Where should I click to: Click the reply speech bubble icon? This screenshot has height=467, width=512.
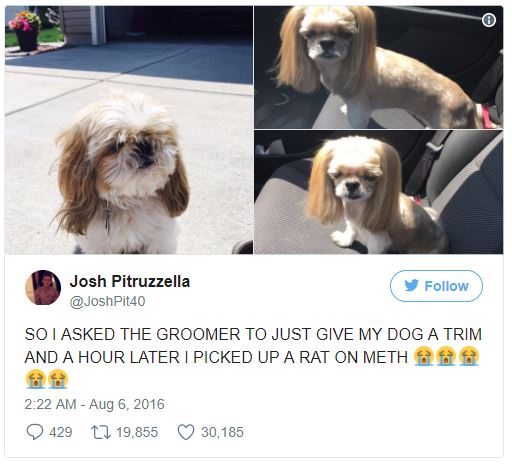coord(35,432)
